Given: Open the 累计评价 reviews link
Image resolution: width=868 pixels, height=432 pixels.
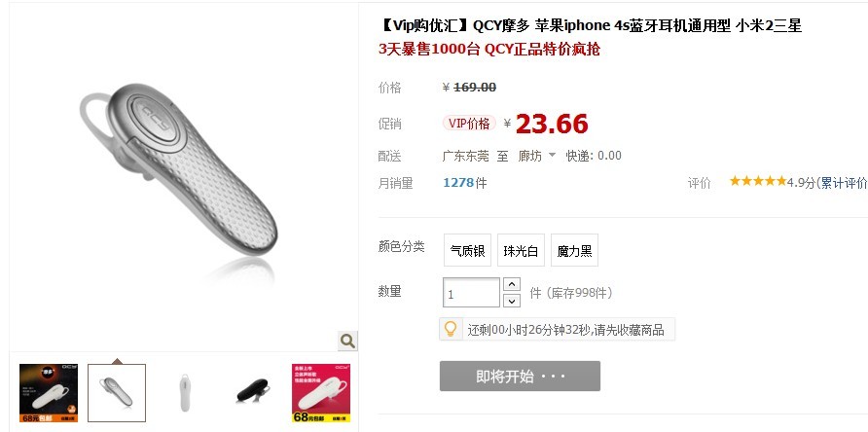Looking at the screenshot, I should [x=844, y=183].
